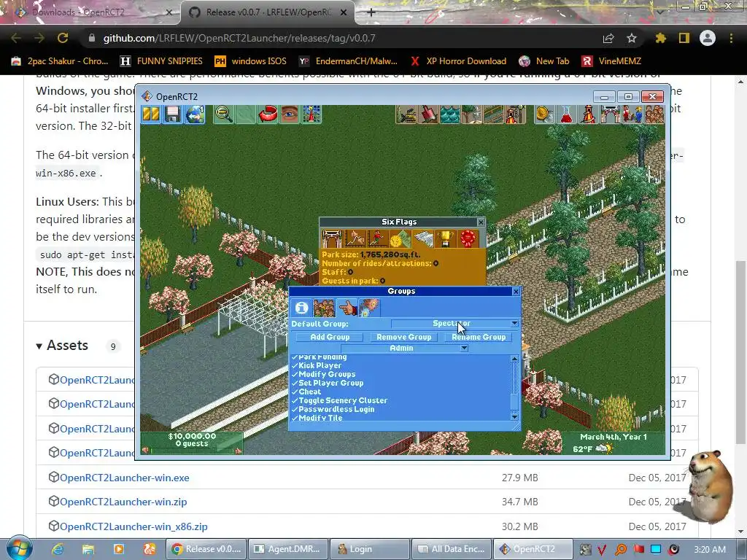
Task: Open objectives trophy tab
Action: pyautogui.click(x=446, y=238)
